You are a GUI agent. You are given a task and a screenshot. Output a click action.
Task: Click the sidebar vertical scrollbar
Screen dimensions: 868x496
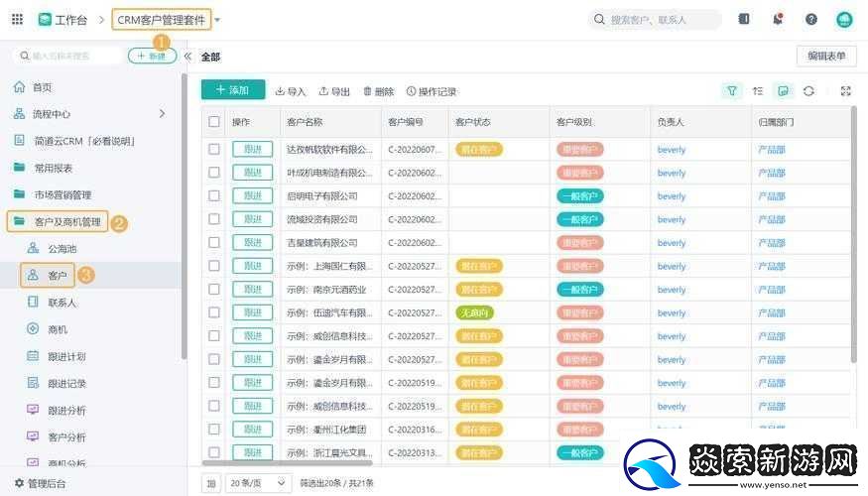(184, 216)
